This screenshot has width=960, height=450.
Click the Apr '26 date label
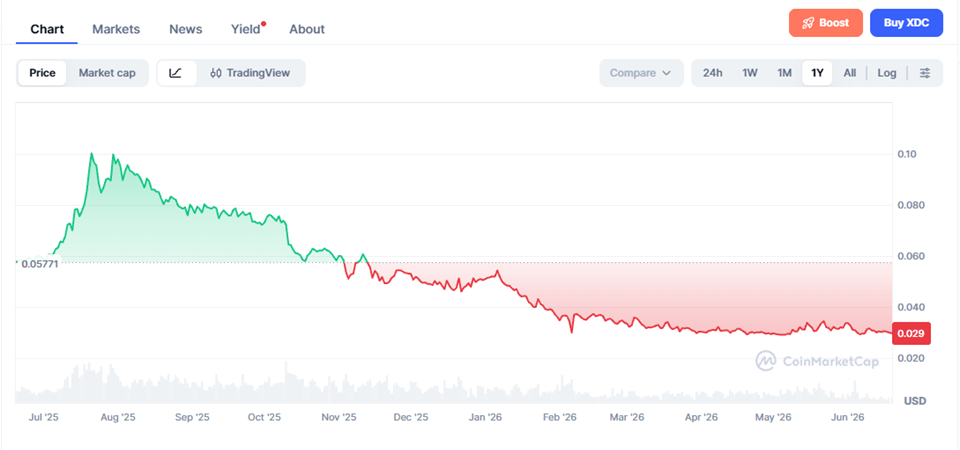701,418
